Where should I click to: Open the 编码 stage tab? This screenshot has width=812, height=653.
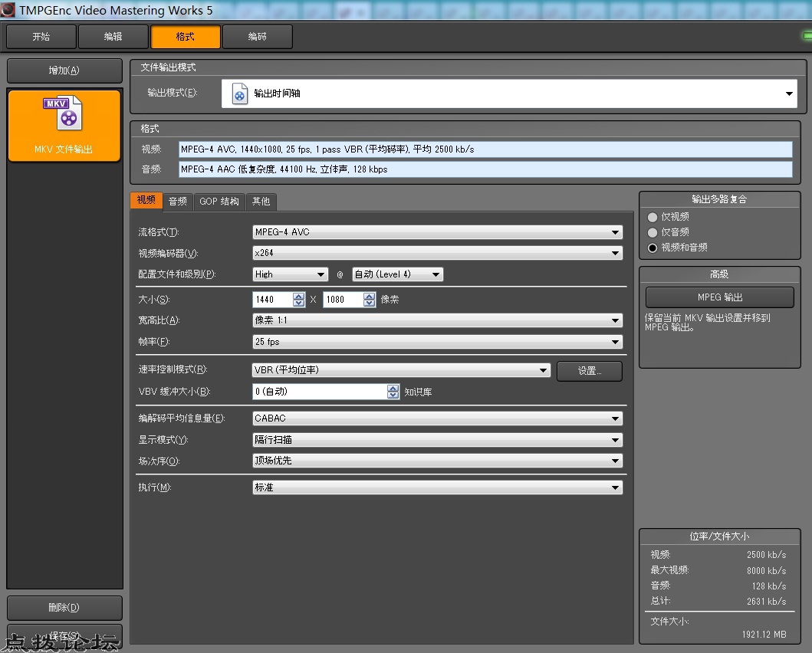(258, 37)
